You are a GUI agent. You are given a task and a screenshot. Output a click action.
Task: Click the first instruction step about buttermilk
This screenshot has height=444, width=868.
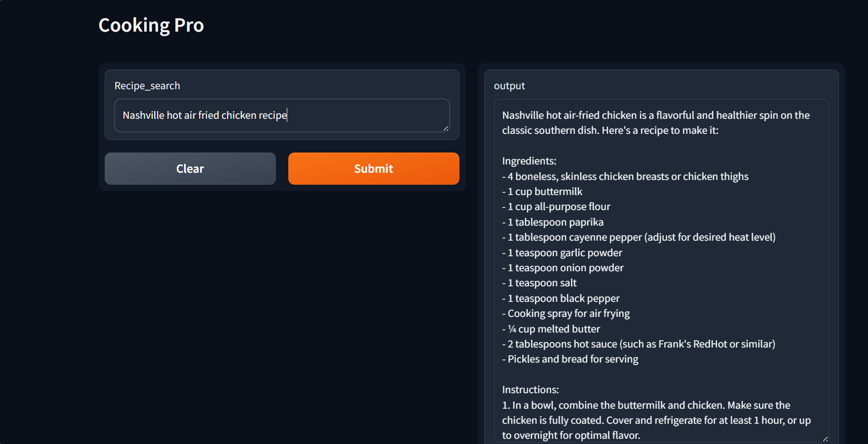tap(646, 405)
